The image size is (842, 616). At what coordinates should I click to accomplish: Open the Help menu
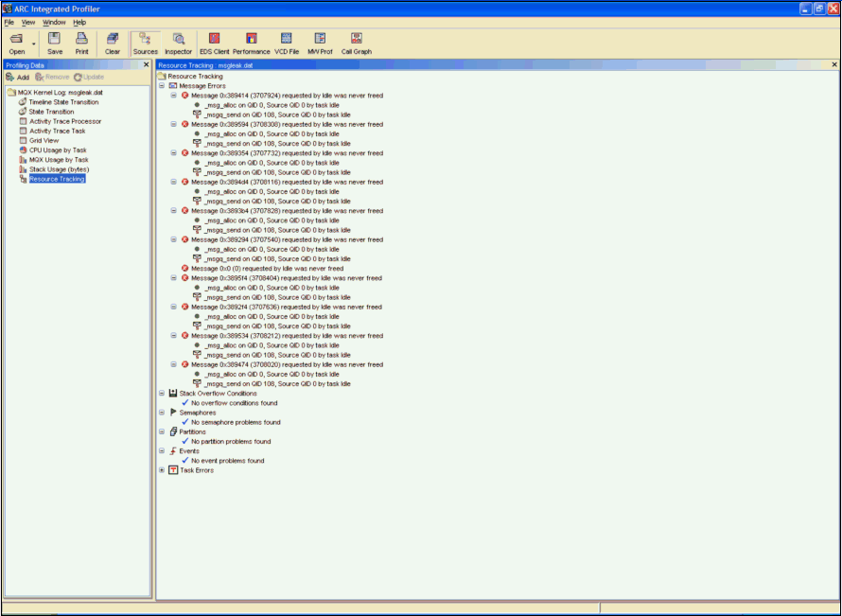(x=79, y=22)
